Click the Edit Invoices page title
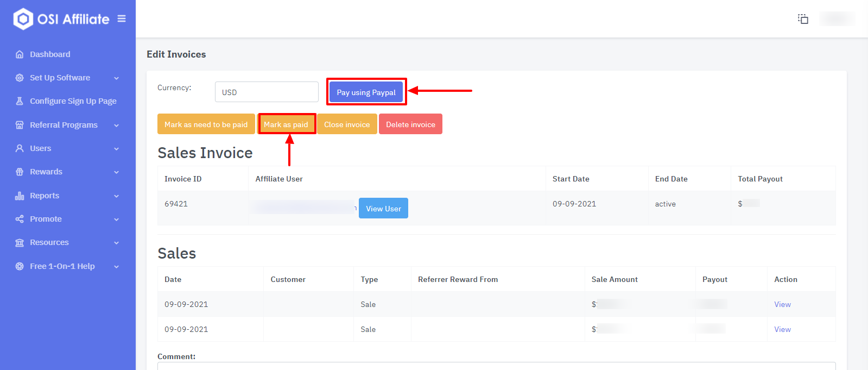Image resolution: width=868 pixels, height=370 pixels. pyautogui.click(x=176, y=54)
